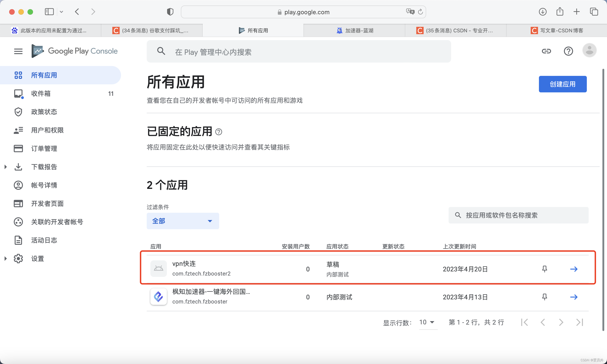607x364 pixels.
Task: Open a new Safari tab
Action: tap(577, 11)
